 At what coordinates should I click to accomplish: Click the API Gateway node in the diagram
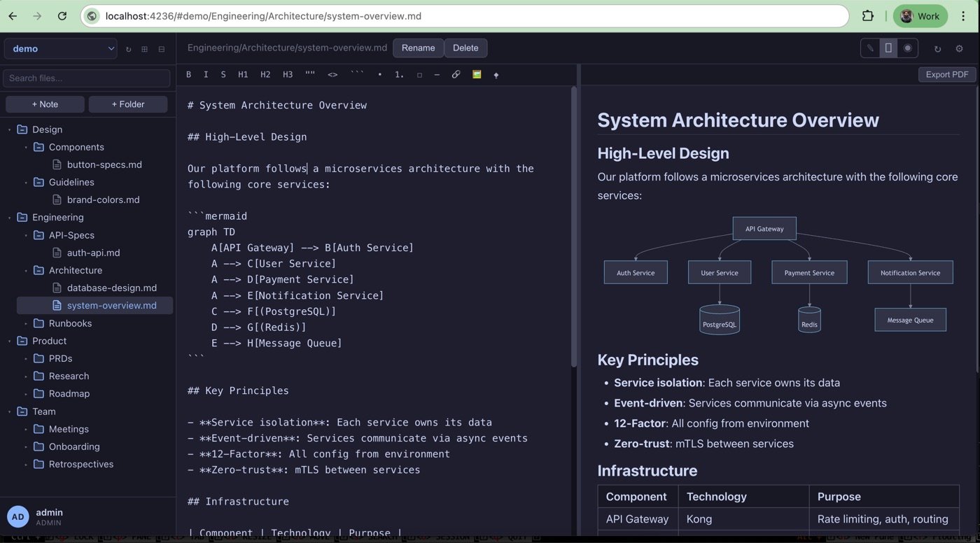coord(764,228)
